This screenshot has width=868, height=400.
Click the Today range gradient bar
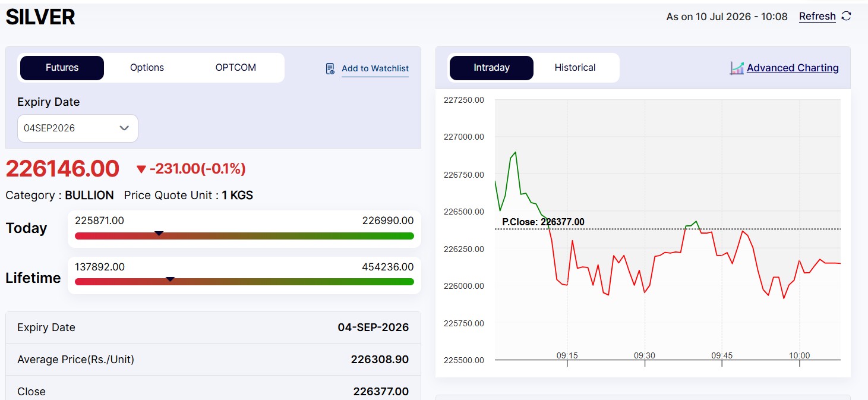(244, 236)
